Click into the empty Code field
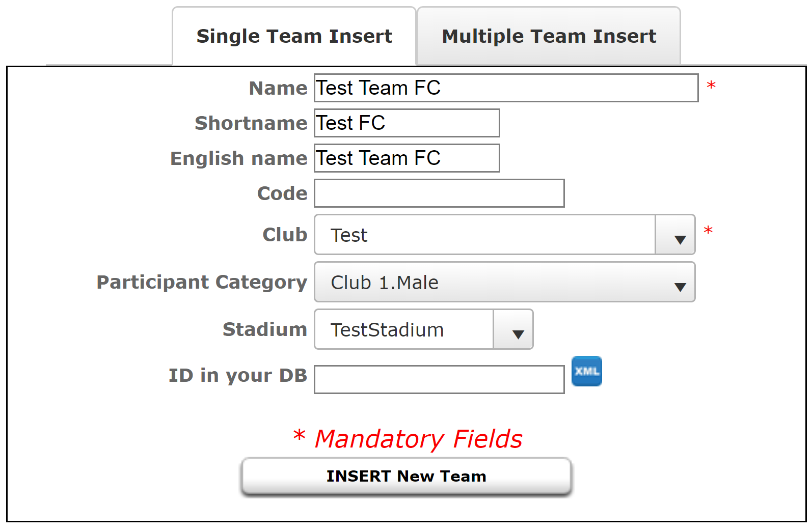 click(439, 193)
